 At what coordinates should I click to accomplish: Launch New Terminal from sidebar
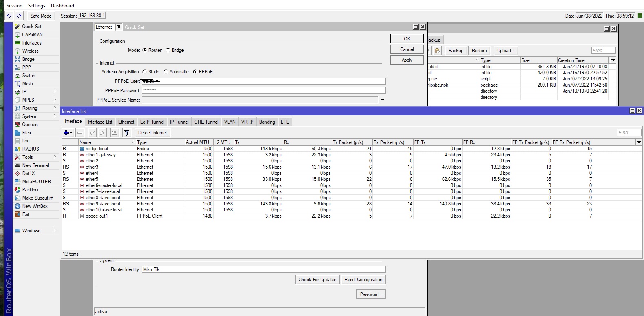coord(35,165)
